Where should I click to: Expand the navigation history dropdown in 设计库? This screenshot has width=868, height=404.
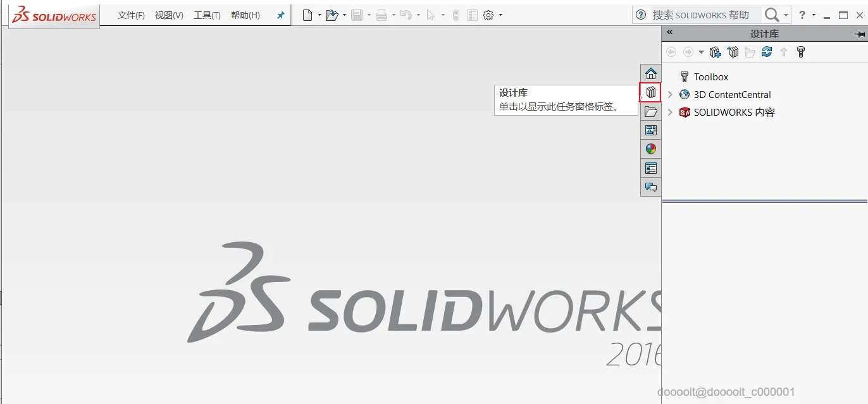[x=701, y=52]
